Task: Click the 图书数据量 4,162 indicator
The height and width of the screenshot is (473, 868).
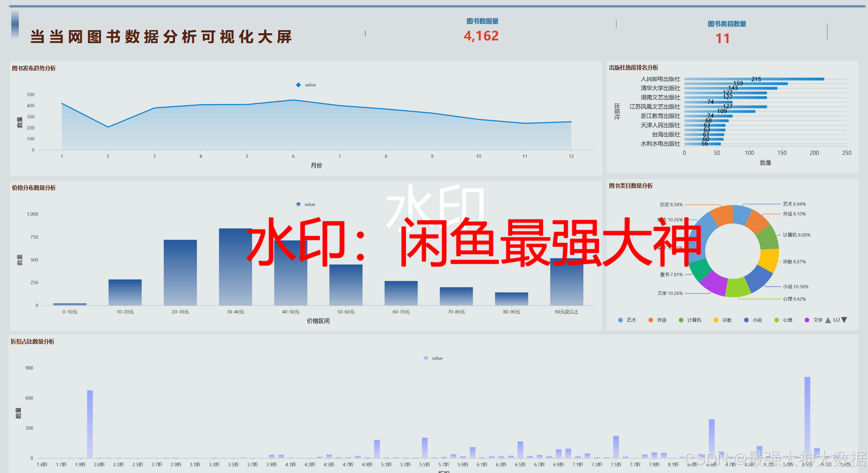Action: tap(481, 36)
